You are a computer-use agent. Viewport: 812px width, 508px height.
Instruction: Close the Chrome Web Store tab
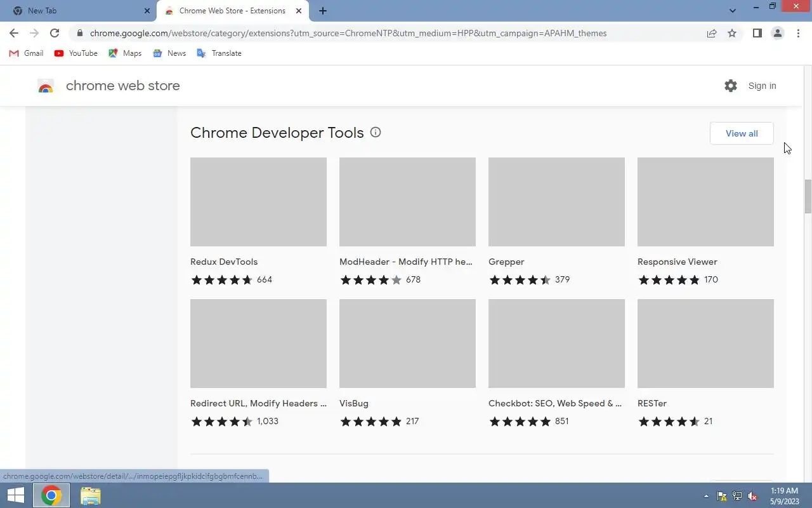click(x=299, y=11)
